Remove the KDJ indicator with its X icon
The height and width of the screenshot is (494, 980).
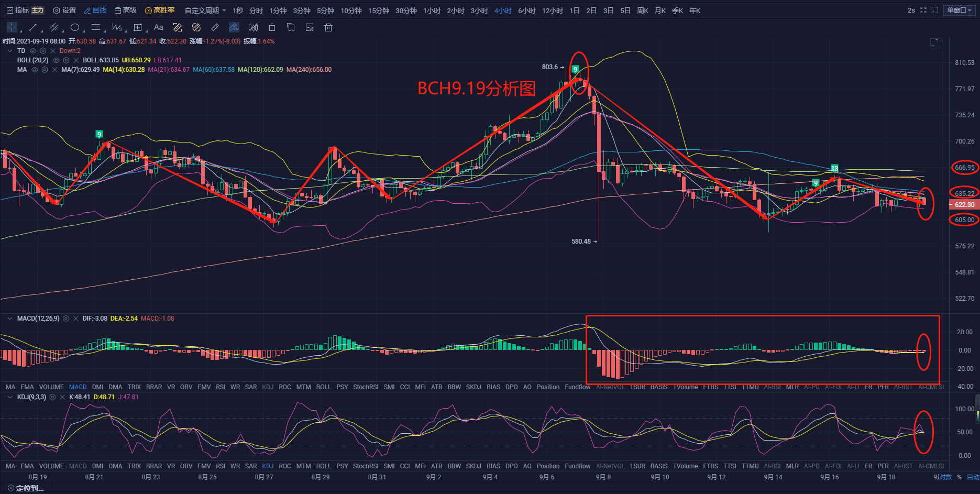[62, 397]
